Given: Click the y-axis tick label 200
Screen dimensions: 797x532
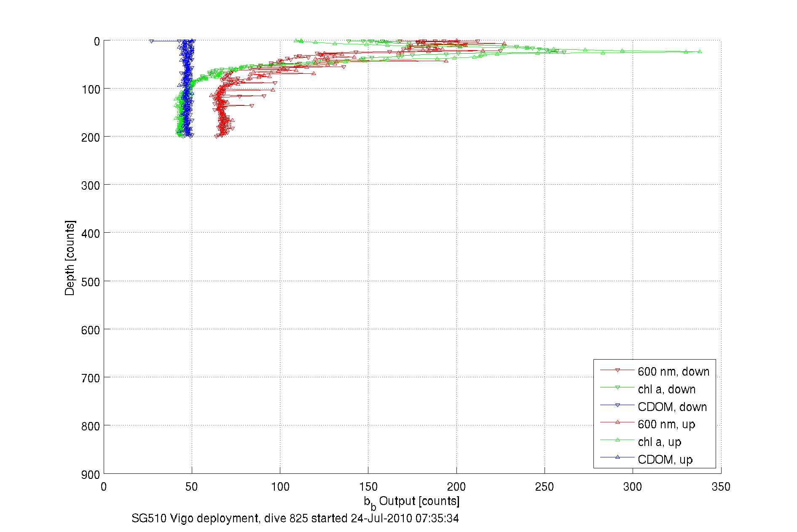Looking at the screenshot, I should point(91,137).
